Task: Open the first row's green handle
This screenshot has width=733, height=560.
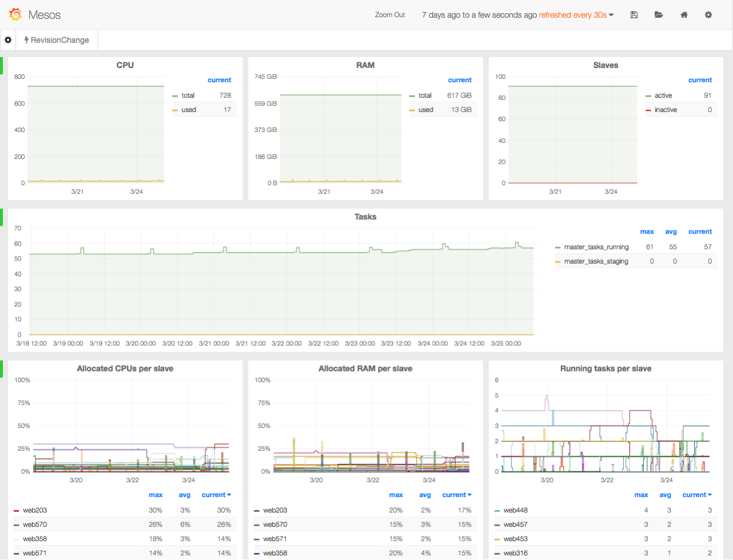Action: click(1, 66)
